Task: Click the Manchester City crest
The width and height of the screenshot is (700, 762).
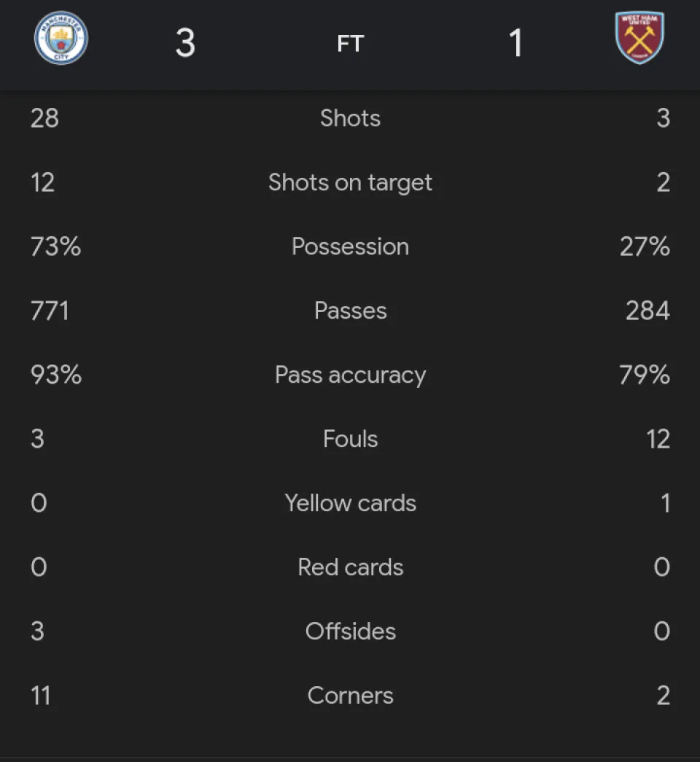Action: (x=61, y=38)
